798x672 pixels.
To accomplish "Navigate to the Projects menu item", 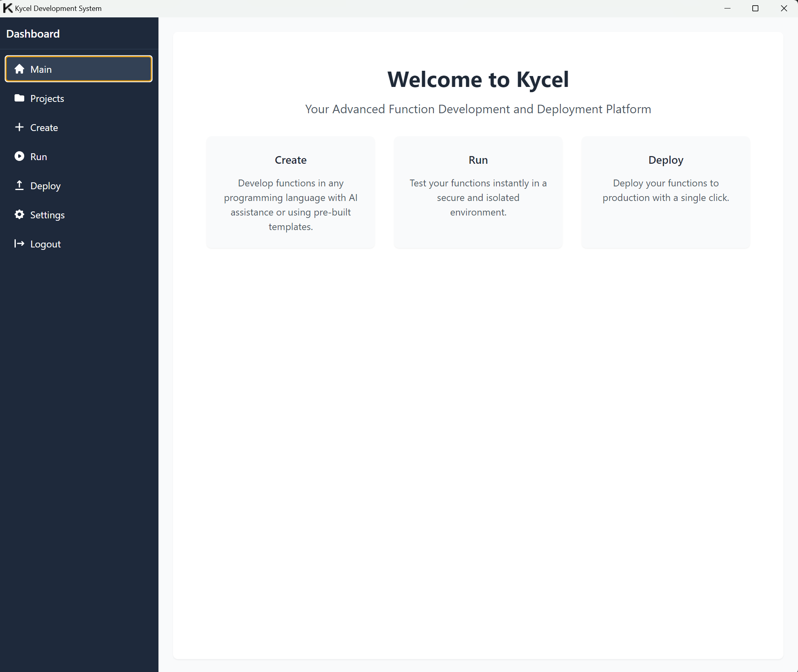I will (46, 98).
